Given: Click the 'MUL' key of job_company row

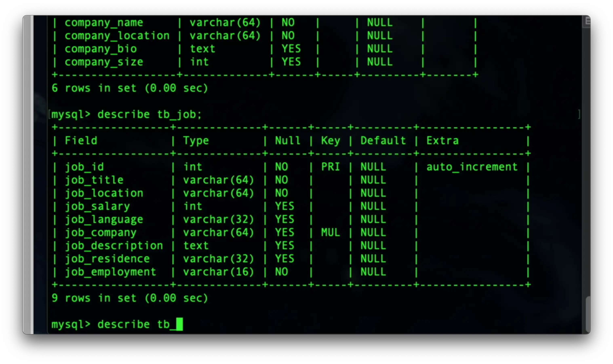Looking at the screenshot, I should point(330,232).
